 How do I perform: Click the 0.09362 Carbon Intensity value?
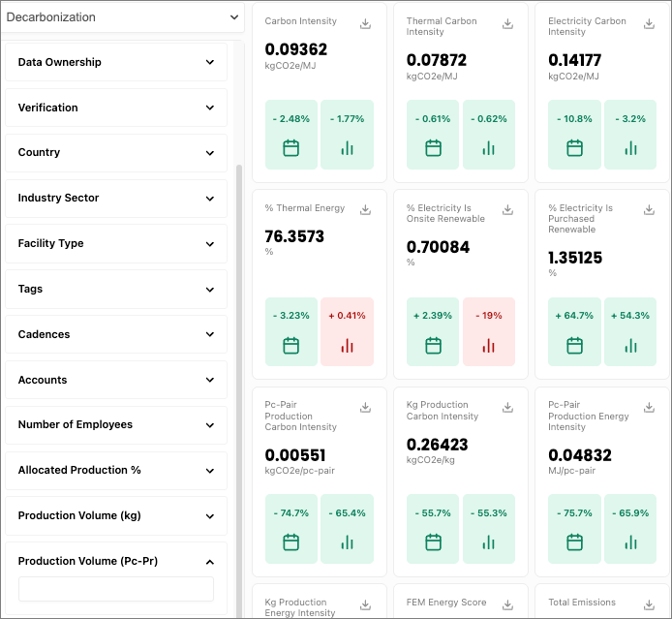click(x=295, y=49)
